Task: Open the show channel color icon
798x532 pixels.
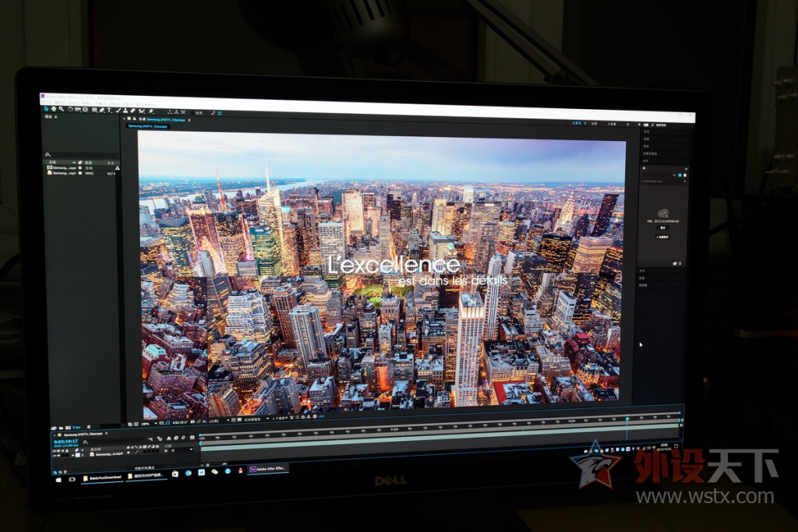Action: coord(204,421)
